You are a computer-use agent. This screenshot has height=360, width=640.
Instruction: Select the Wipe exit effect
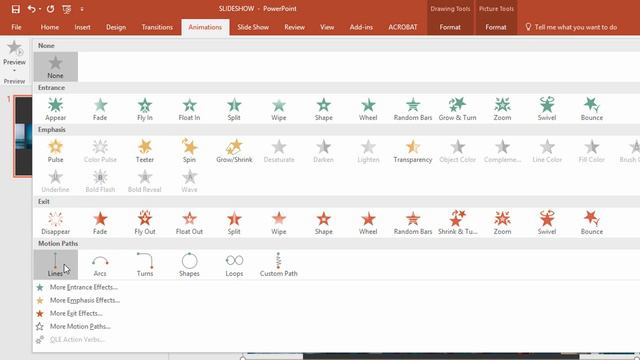[279, 223]
